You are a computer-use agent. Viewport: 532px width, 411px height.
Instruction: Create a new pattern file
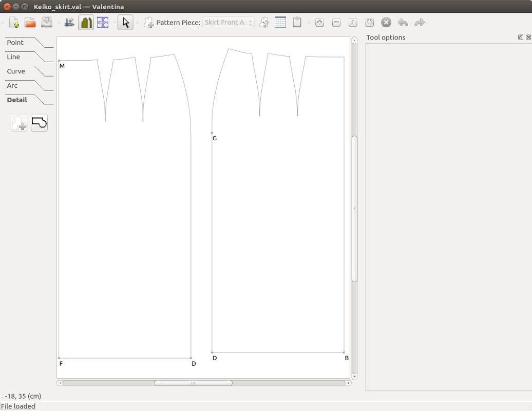[x=14, y=23]
